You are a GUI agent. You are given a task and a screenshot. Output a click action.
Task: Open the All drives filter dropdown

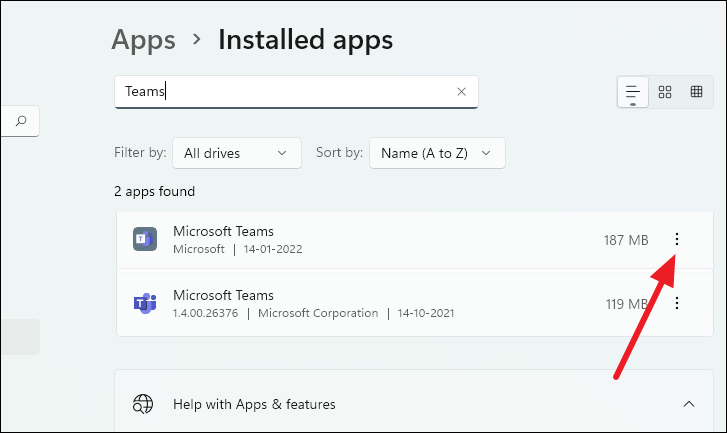tap(237, 153)
